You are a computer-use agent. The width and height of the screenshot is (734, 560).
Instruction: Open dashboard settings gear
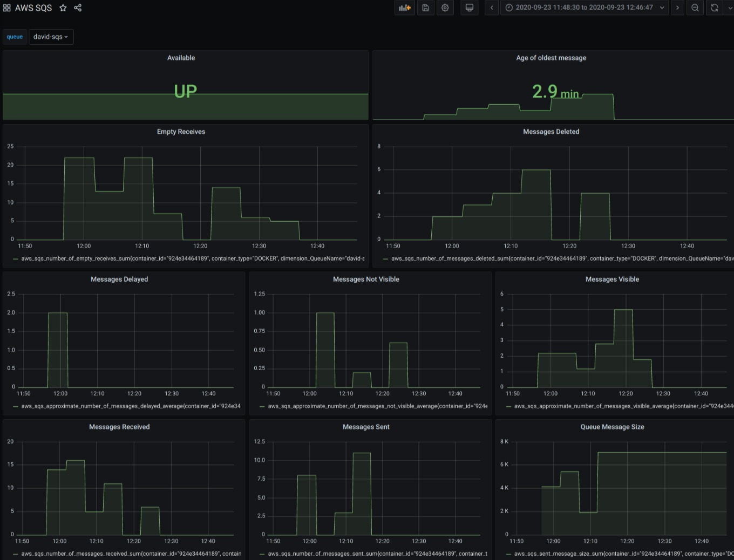pos(445,8)
